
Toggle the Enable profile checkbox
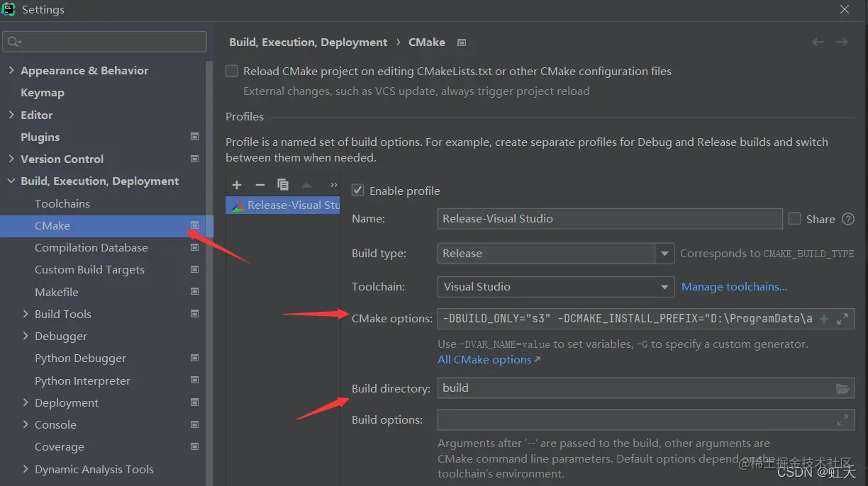point(358,191)
